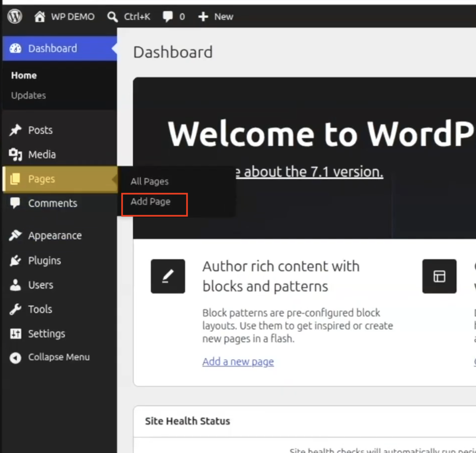
Task: Open the Tools menu label
Action: [40, 309]
